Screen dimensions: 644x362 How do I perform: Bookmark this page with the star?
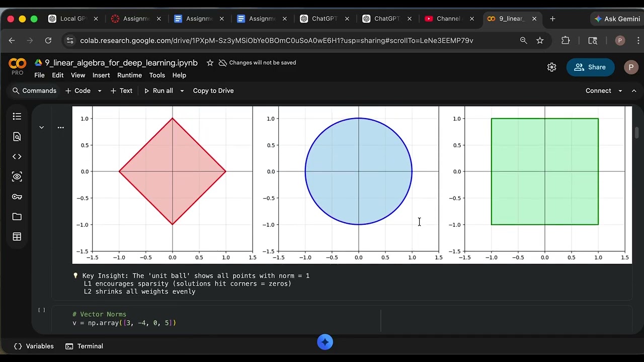pyautogui.click(x=540, y=41)
